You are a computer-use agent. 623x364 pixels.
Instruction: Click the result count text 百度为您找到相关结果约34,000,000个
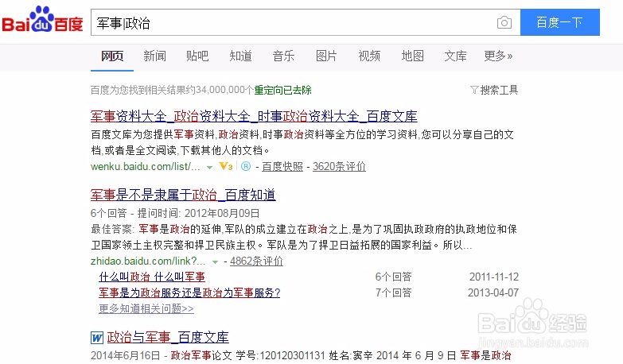tap(172, 90)
